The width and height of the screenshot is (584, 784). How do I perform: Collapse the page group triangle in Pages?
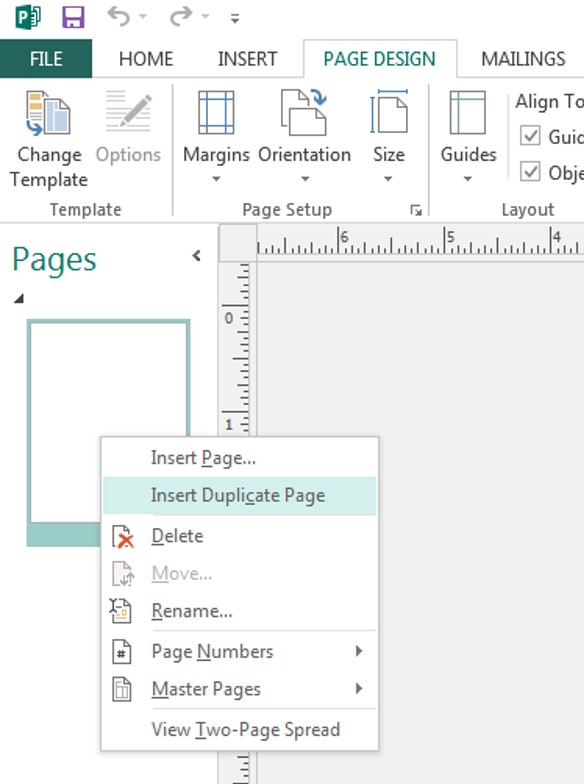point(19,298)
